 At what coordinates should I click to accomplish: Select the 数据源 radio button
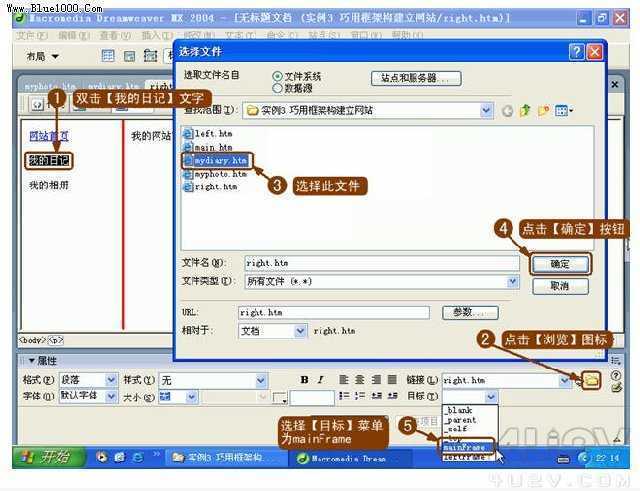[x=277, y=88]
